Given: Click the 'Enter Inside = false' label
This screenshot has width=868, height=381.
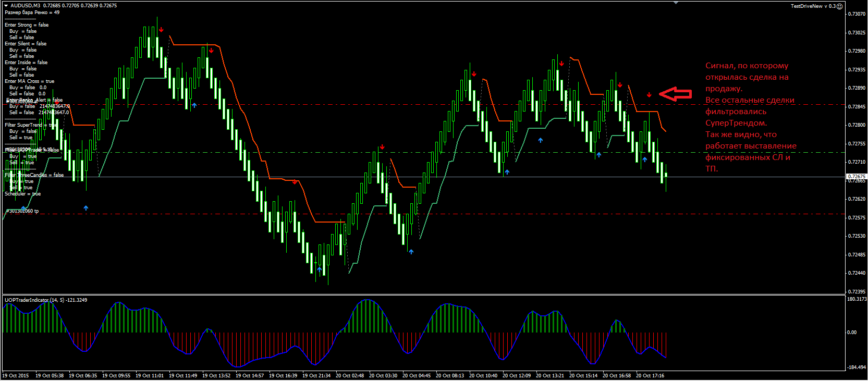Looking at the screenshot, I should pos(26,63).
